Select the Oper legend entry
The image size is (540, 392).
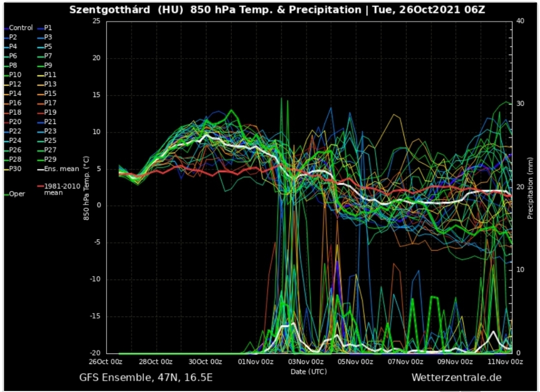click(x=17, y=194)
